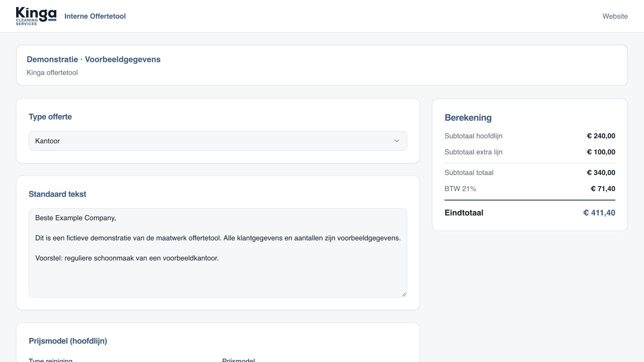
Task: Click the € 100,00 amount
Action: pyautogui.click(x=601, y=152)
